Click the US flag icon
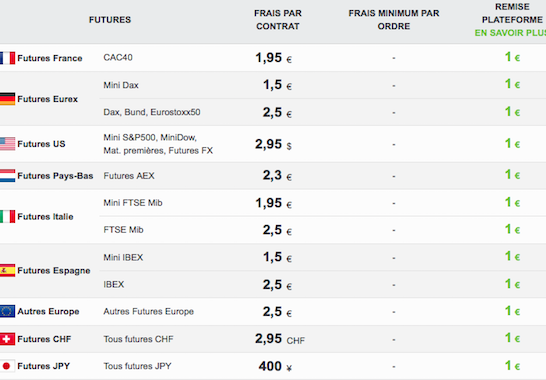The height and width of the screenshot is (380, 546). click(x=7, y=144)
